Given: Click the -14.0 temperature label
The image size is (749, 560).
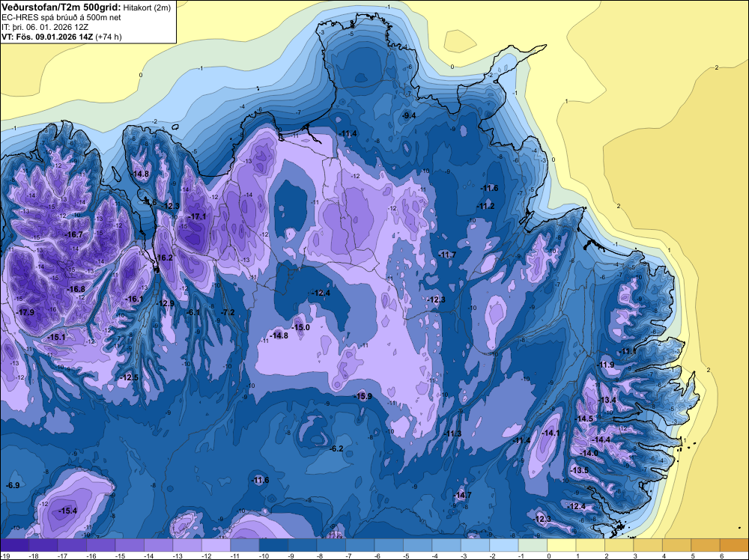Looking at the screenshot, I should pos(589,453).
